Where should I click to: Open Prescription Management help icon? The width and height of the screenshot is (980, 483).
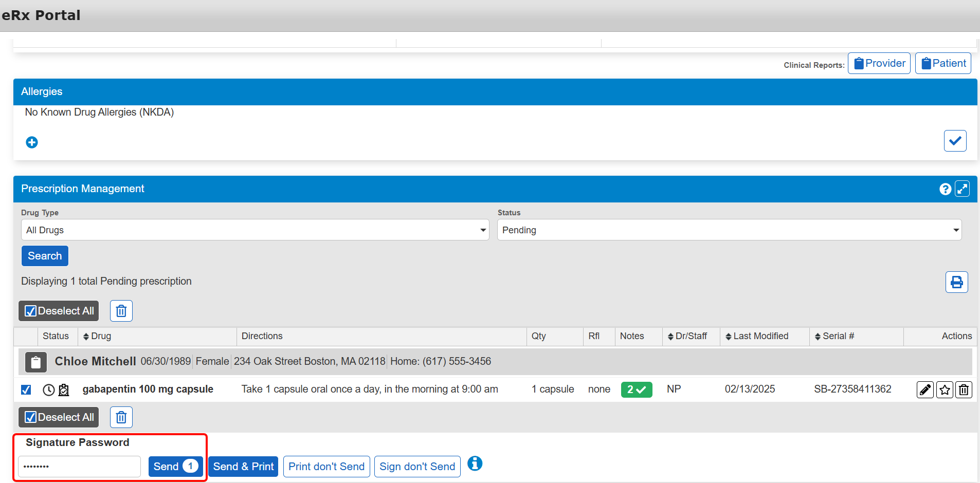click(945, 189)
